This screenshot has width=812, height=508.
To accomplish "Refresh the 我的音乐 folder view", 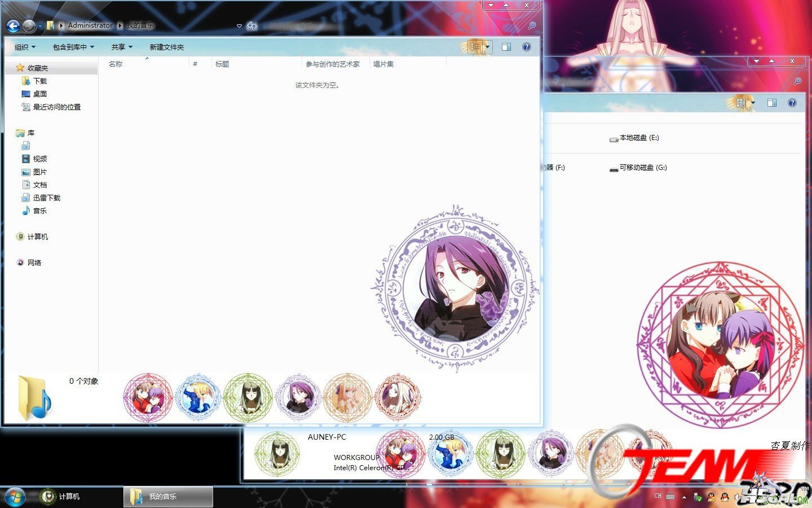I will coord(252,26).
